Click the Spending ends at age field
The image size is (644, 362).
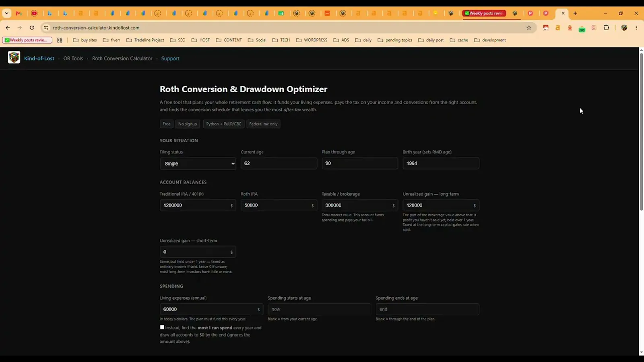click(x=427, y=309)
